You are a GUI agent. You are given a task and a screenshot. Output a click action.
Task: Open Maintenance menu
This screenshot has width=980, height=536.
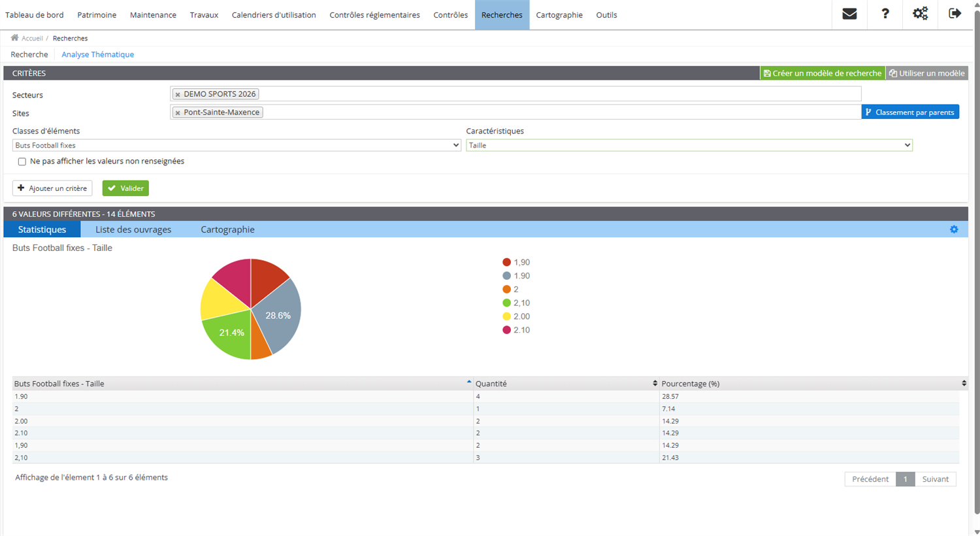click(153, 14)
